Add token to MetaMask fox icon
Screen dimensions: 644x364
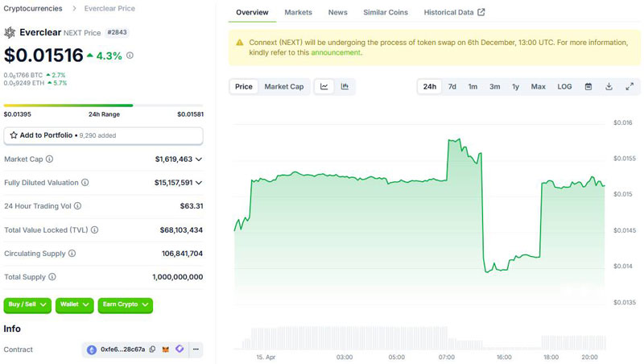click(166, 350)
